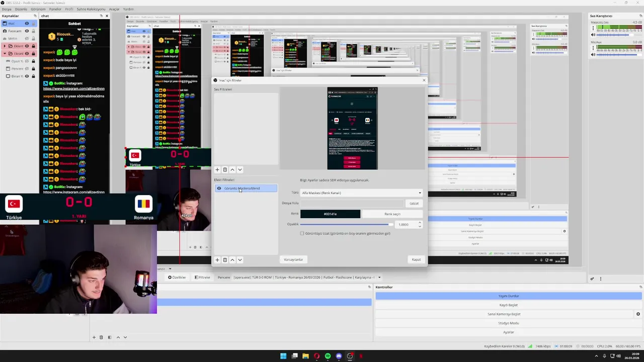
Task: Click the Yayını Durdur button
Action: pyautogui.click(x=509, y=296)
